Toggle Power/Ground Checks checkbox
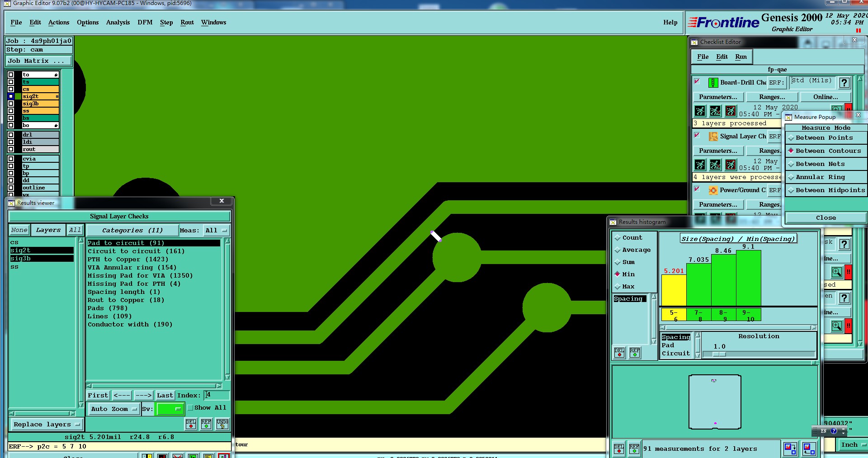Image resolution: width=868 pixels, height=458 pixels. [x=697, y=189]
